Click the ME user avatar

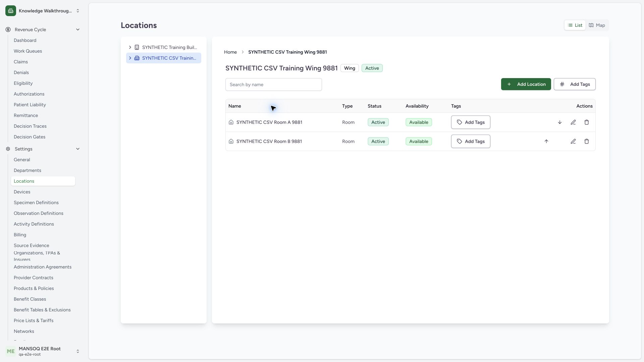coord(11,351)
